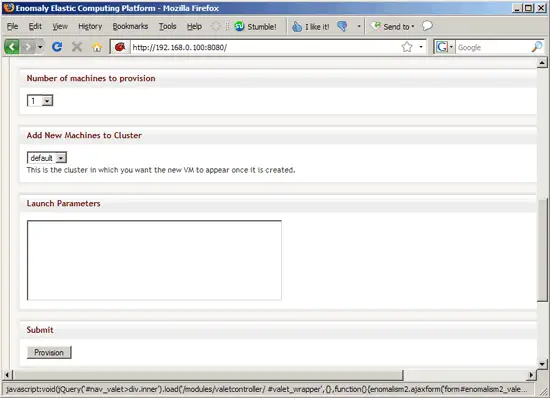This screenshot has width=550, height=398.
Task: Reload the page with the Refresh icon
Action: point(57,47)
